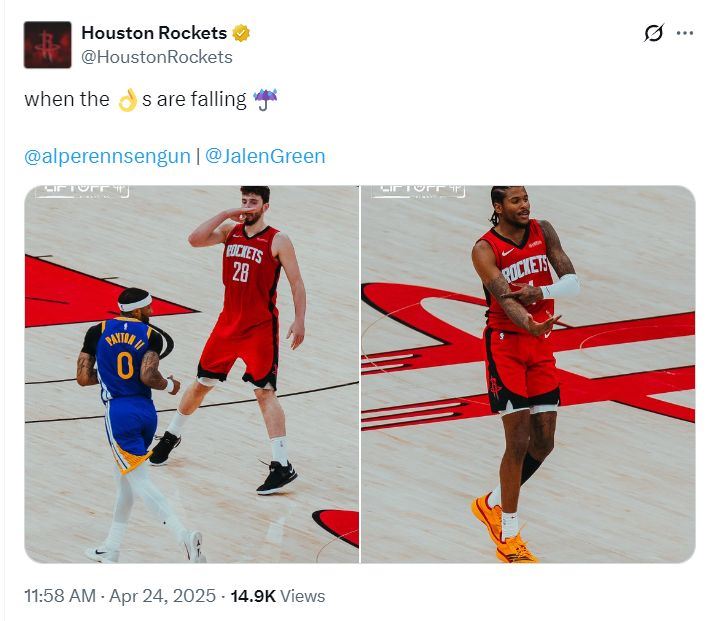
Task: Click the gold verified badge
Action: click(x=241, y=33)
